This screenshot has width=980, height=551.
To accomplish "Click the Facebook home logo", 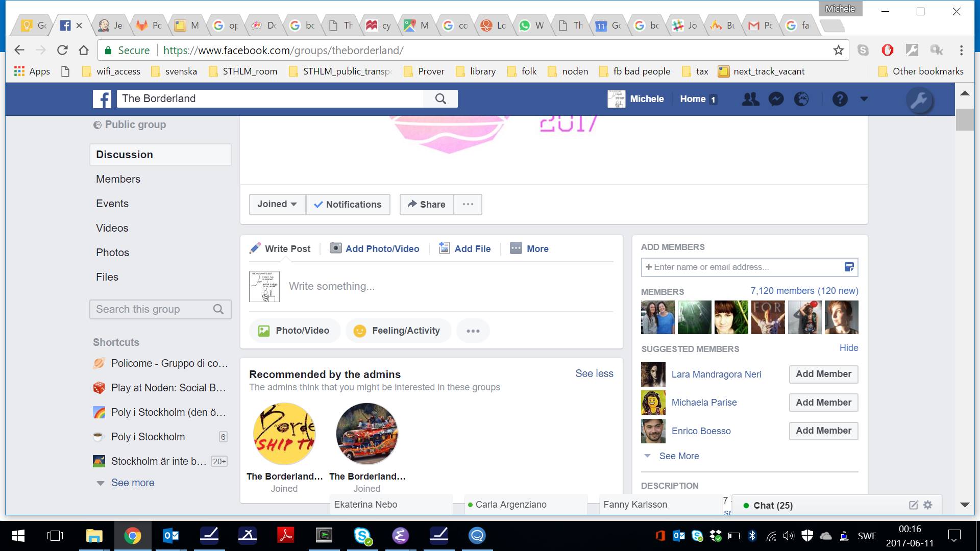I will coord(102,98).
